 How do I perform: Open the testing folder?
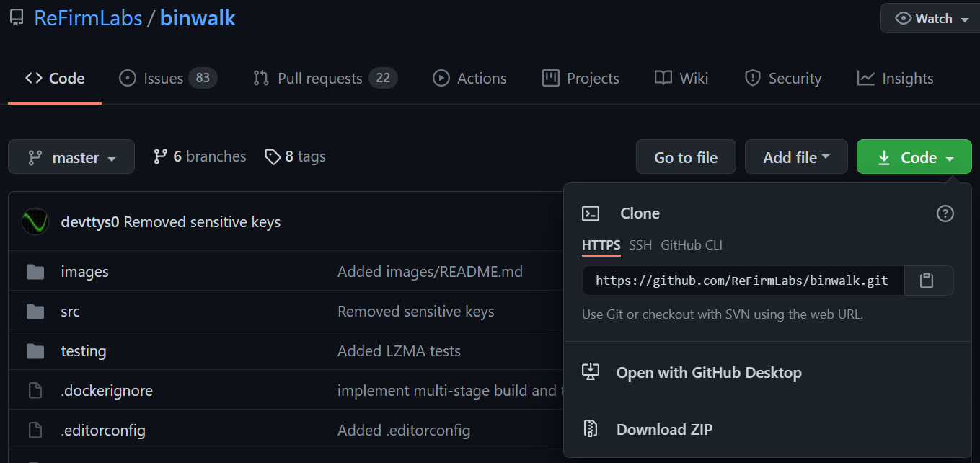coord(84,351)
